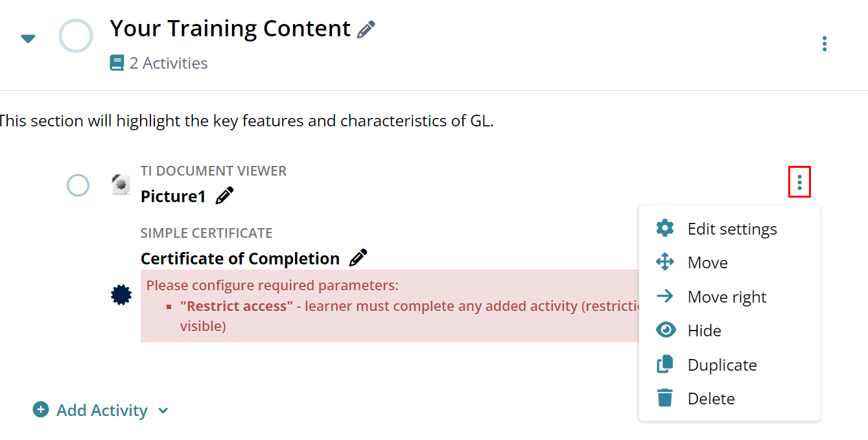
Task: Click the Simple Certificate badge icon
Action: pyautogui.click(x=121, y=295)
